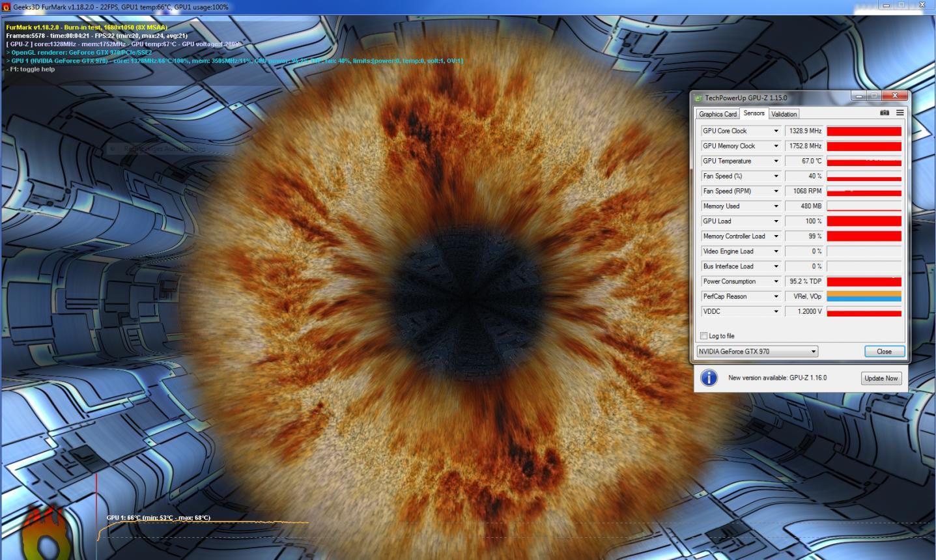The image size is (936, 560).
Task: Click the FurMark title bar application icon
Action: pos(7,7)
